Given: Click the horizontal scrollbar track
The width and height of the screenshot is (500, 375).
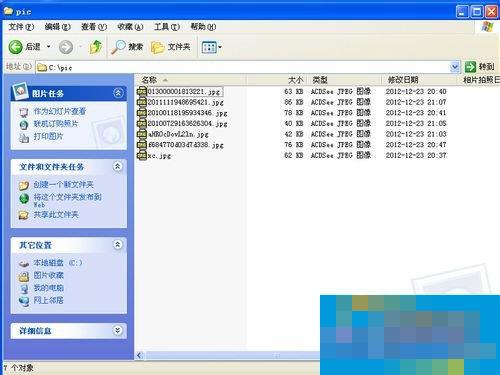Looking at the screenshot, I should (233, 355).
